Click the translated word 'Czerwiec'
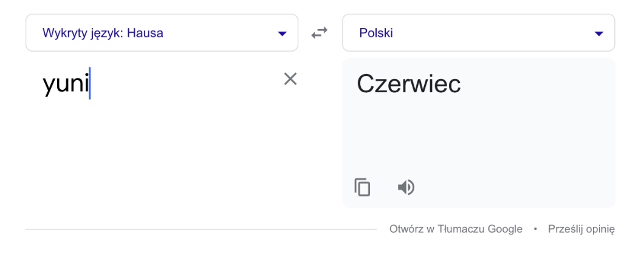Image resolution: width=644 pixels, height=255 pixels. pyautogui.click(x=408, y=84)
